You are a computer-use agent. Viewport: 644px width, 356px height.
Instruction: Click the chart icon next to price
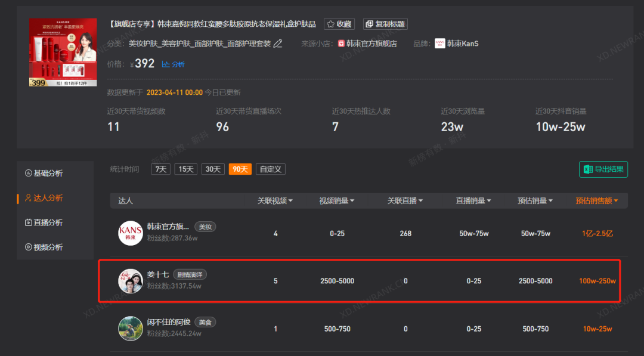point(166,64)
